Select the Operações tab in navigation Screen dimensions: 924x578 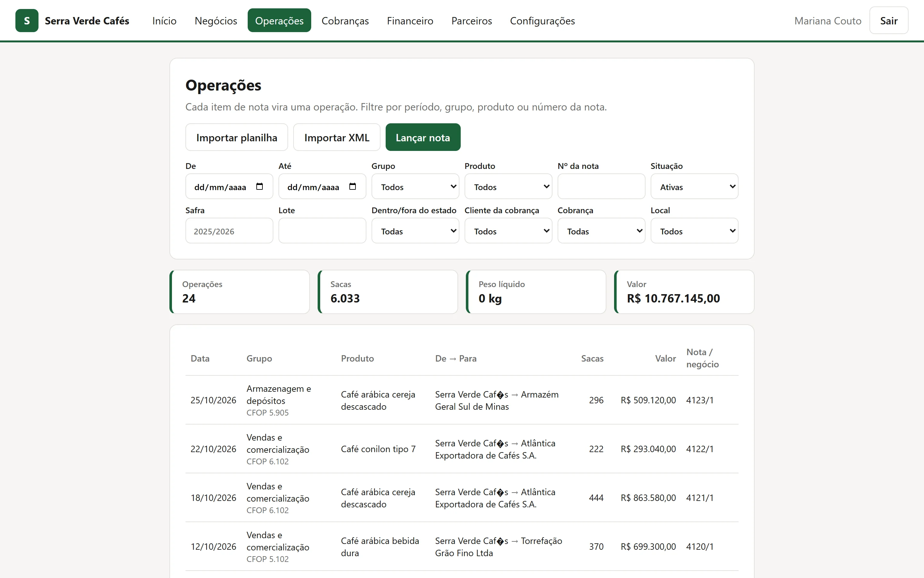279,21
